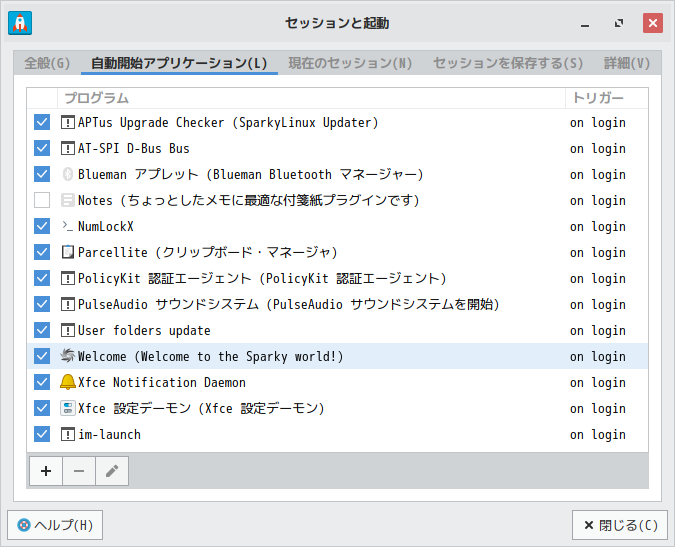Toggle the Xfce 設定デーモン checkbox
The width and height of the screenshot is (675, 547).
pyautogui.click(x=42, y=408)
